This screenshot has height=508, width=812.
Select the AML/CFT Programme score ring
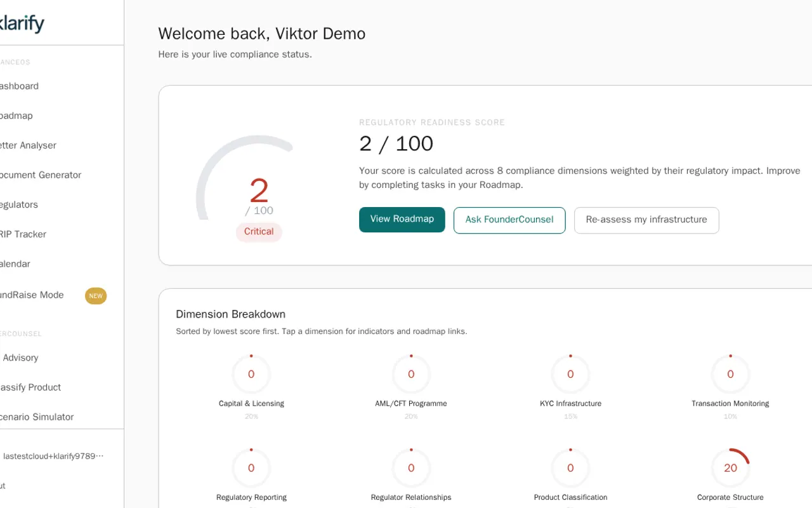click(411, 374)
